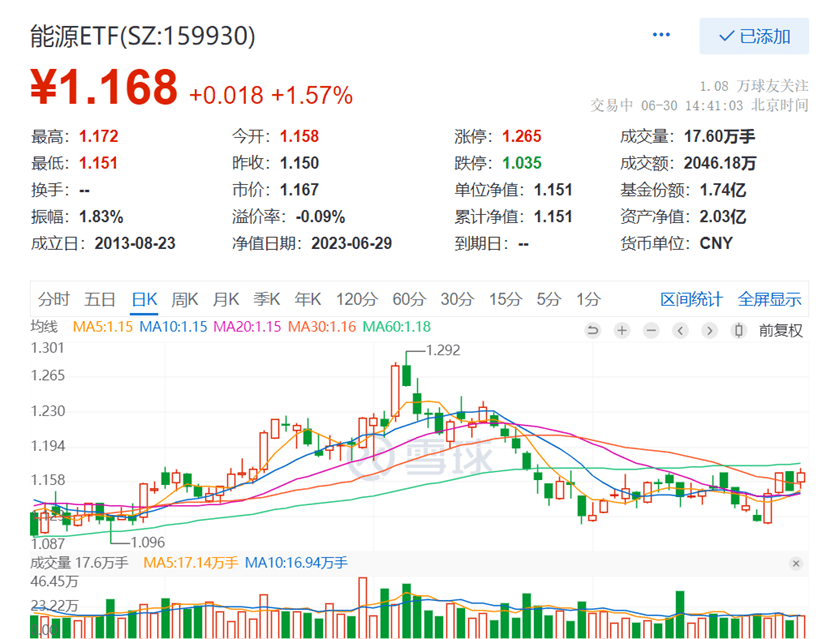Click the 跌停 1.035 value
831x639 pixels.
[521, 163]
